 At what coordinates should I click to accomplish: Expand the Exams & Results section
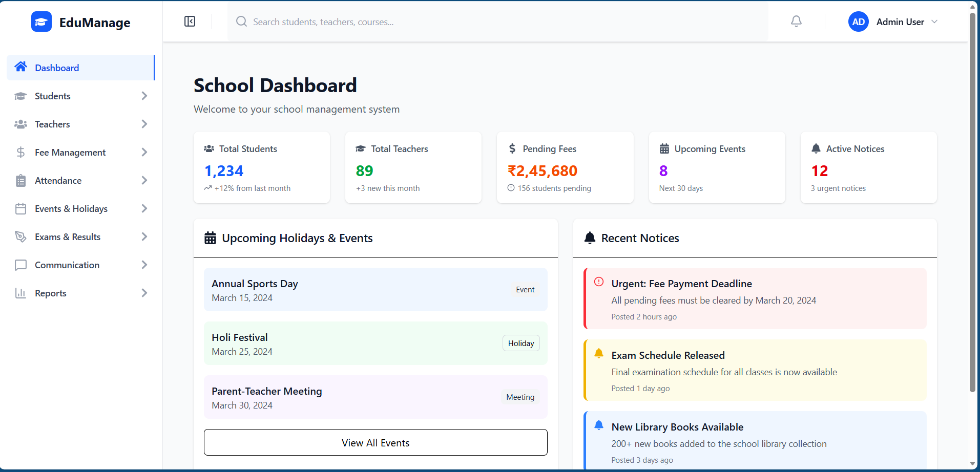click(144, 237)
